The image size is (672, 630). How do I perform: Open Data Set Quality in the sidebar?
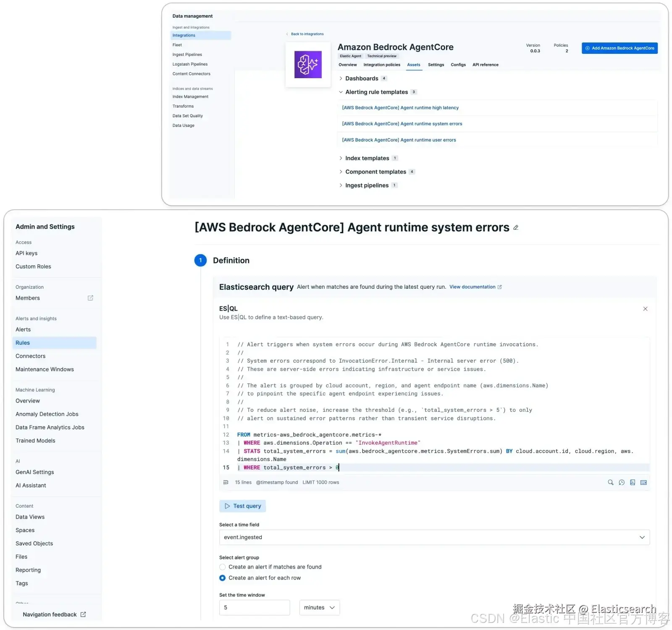(x=188, y=116)
